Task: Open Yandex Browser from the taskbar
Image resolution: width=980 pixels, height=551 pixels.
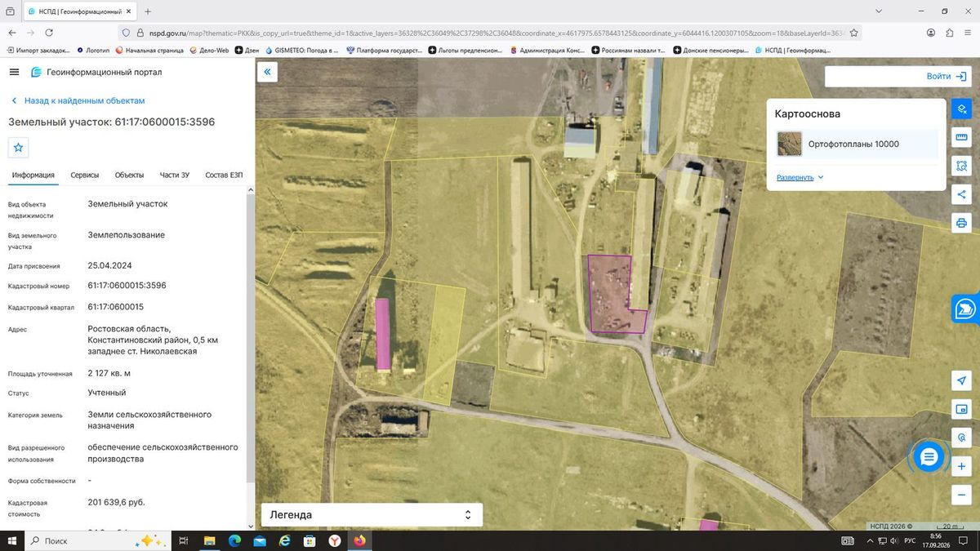Action: [x=335, y=540]
